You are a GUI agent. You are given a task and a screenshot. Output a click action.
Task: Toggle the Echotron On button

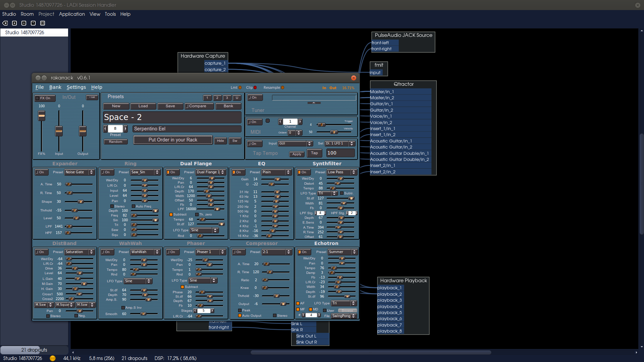point(304,252)
